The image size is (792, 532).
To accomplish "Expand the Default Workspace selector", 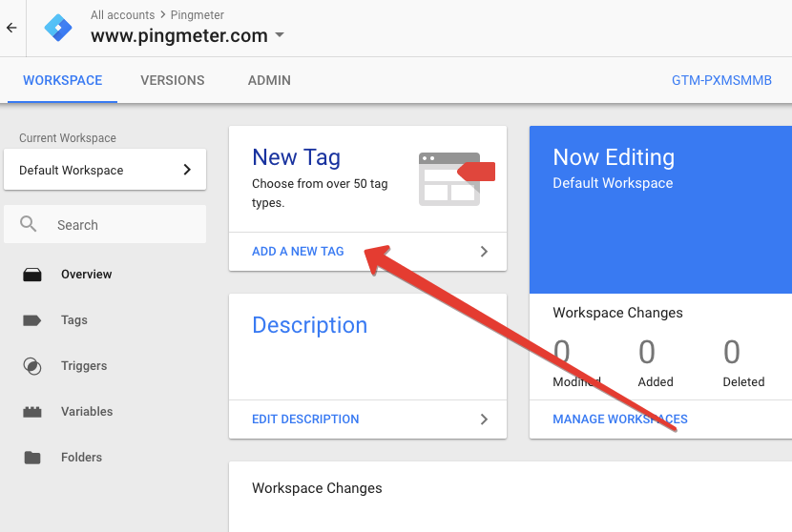I will (x=105, y=170).
